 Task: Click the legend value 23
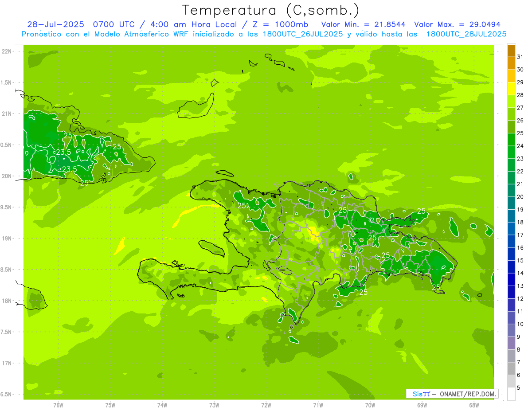coord(520,159)
